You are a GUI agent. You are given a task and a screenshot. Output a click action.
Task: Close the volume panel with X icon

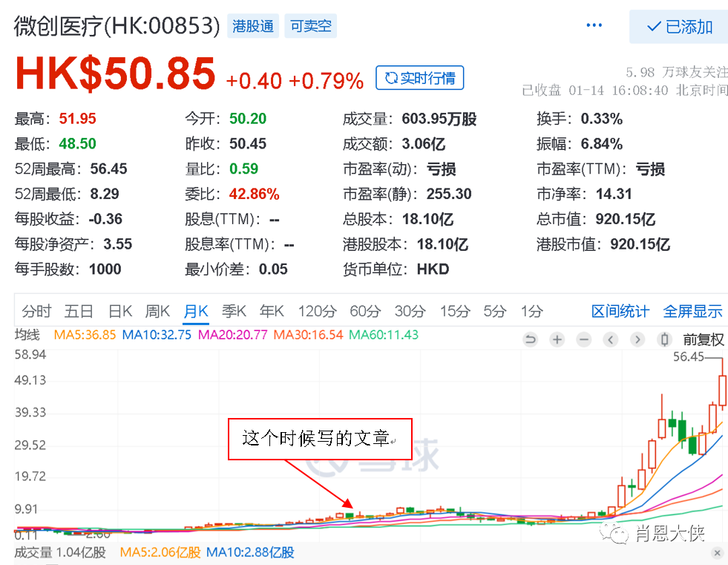click(x=718, y=553)
